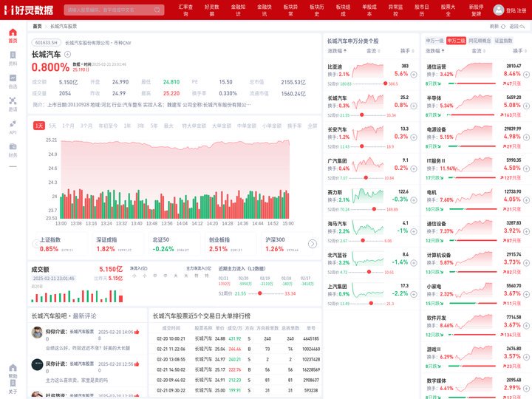532x399 pixels.
Task: Click the 好灵数据 site logo
Action: (x=29, y=10)
